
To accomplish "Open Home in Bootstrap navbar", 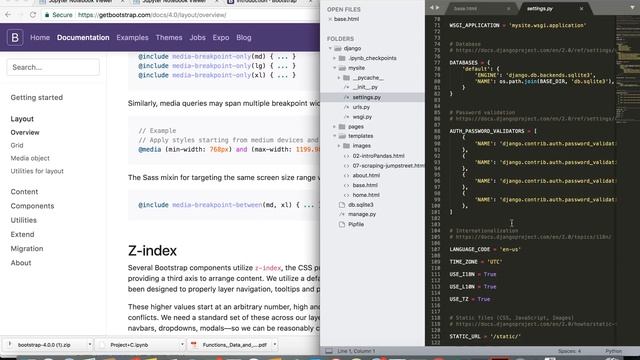I will (40, 38).
